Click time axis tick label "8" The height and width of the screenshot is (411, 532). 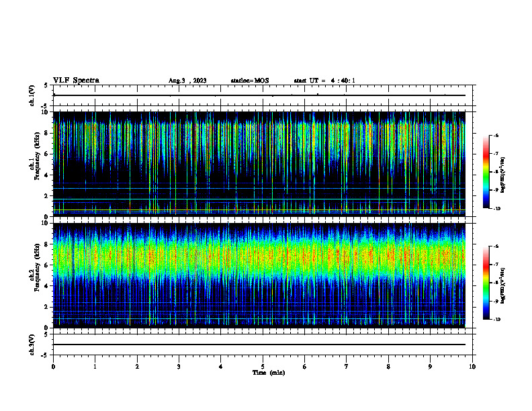coord(388,367)
